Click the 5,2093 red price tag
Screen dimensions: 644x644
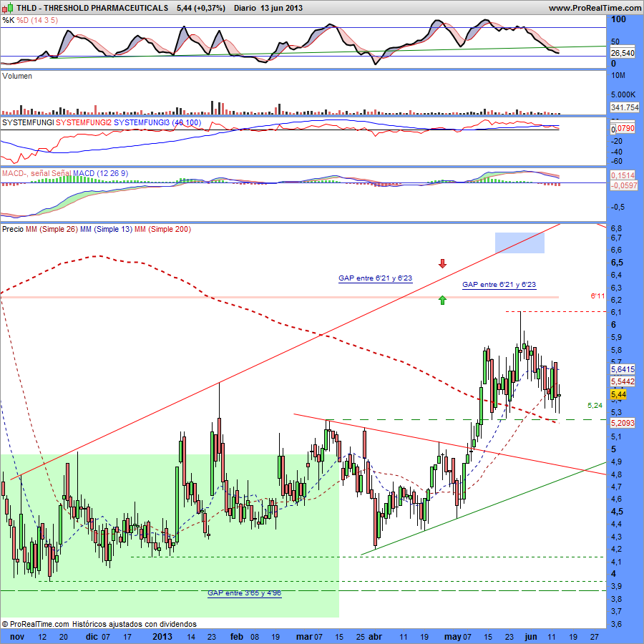pos(622,423)
